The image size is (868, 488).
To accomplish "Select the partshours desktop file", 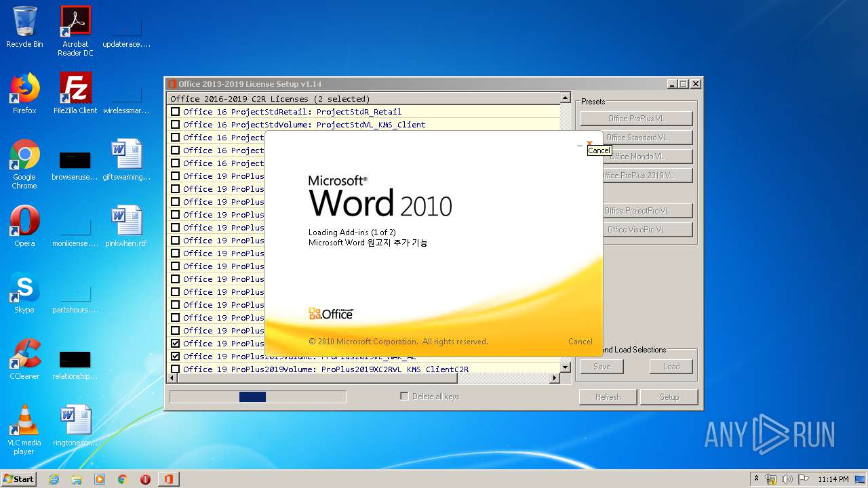I will coord(75,297).
